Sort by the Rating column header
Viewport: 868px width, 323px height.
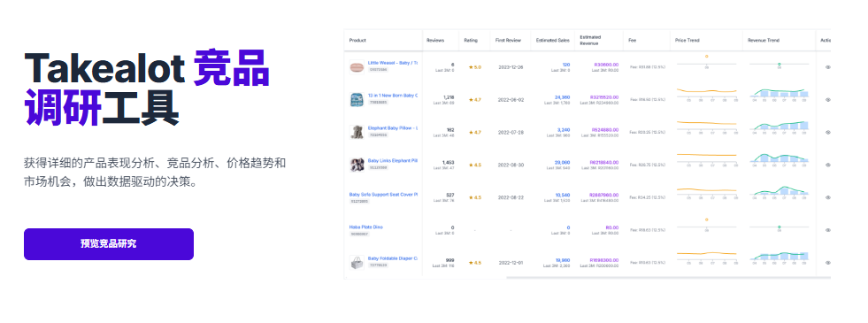471,40
